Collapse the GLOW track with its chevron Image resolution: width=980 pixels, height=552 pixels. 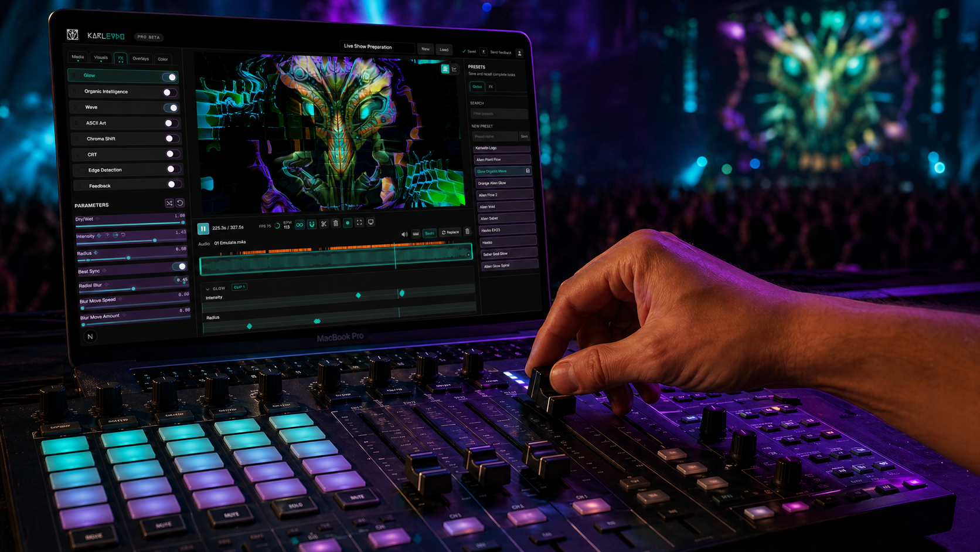pos(207,289)
